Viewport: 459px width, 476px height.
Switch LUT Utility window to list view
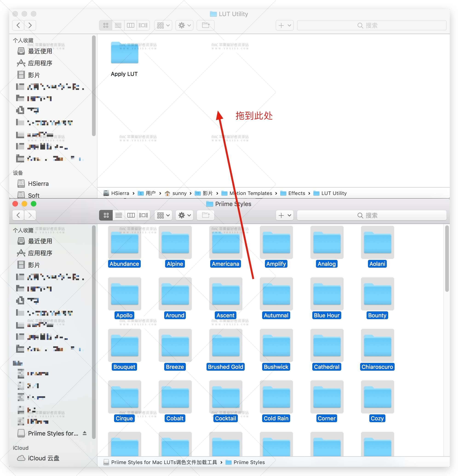(x=118, y=25)
